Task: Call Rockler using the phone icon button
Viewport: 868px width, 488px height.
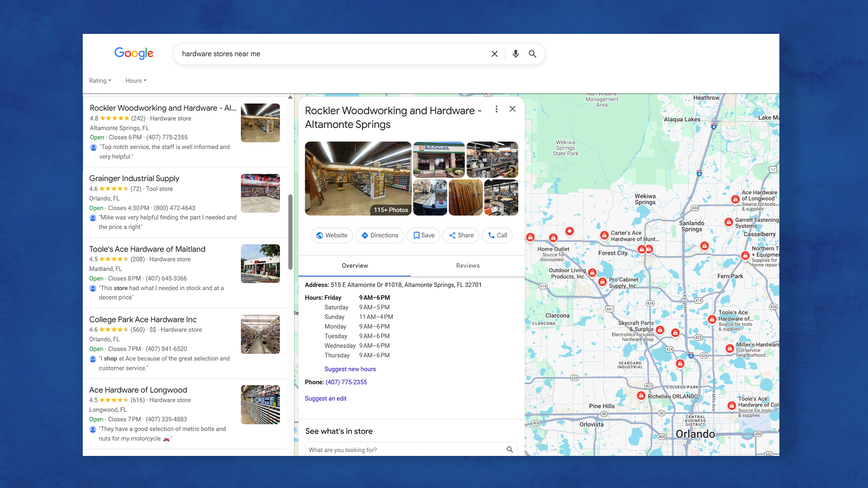Action: coord(497,235)
